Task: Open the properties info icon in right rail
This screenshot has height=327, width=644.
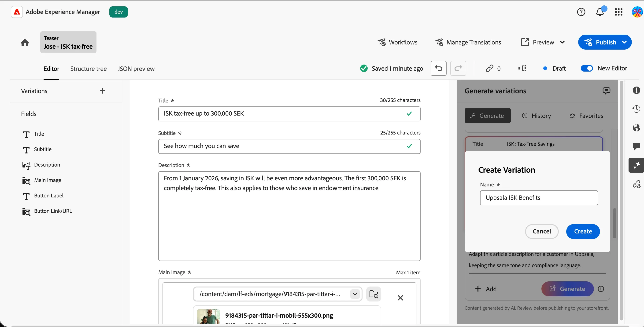Action: (636, 90)
